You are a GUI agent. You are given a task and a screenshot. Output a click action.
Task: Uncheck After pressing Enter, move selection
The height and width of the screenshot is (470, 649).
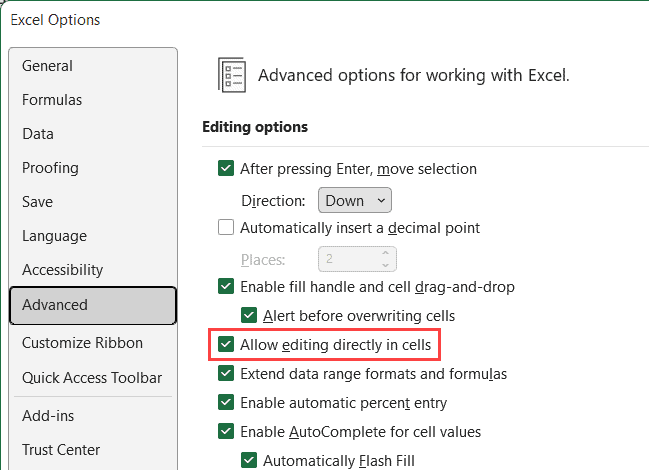[226, 169]
